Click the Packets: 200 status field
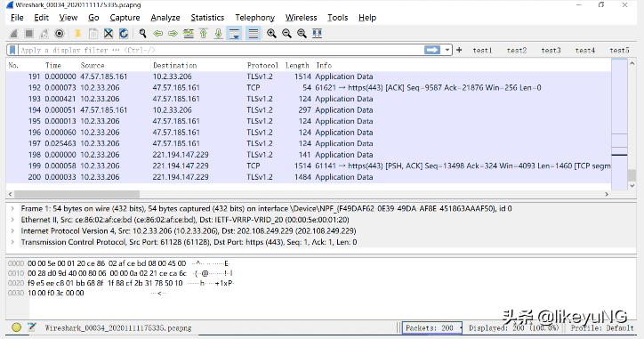The height and width of the screenshot is (339, 644). pos(432,328)
